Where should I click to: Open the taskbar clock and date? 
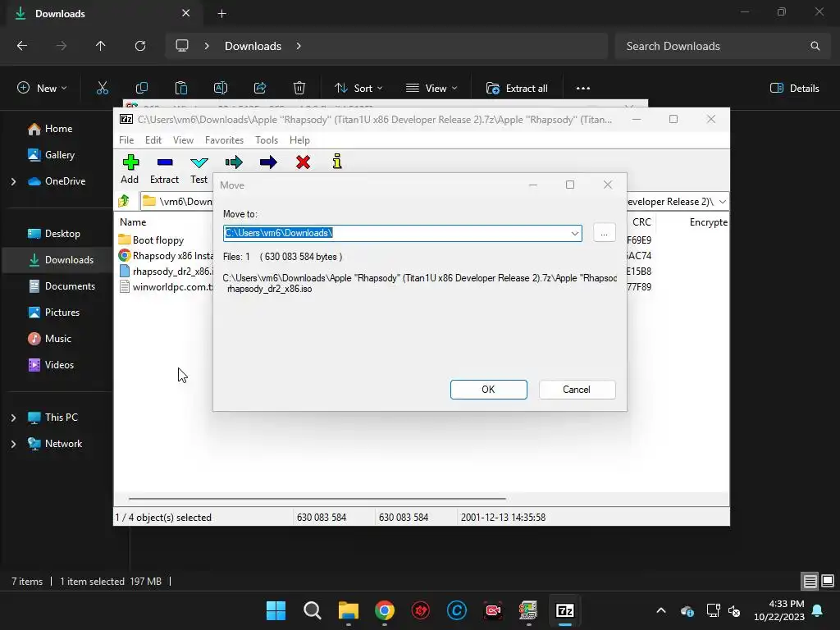(x=779, y=610)
